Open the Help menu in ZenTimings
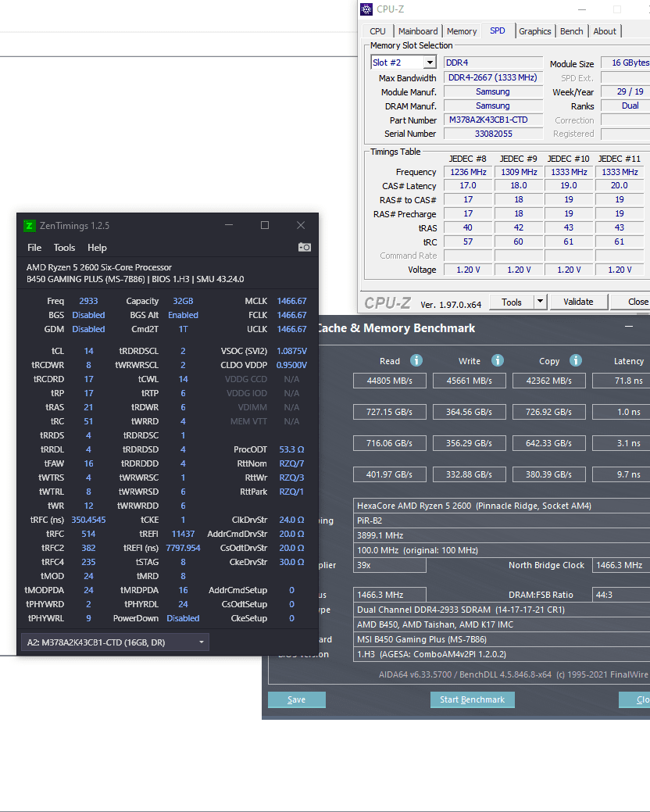 (x=97, y=248)
